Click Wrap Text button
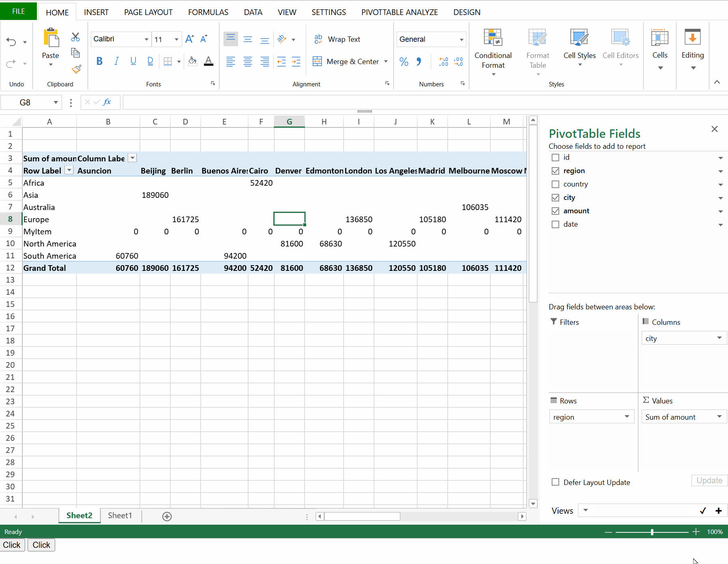 click(x=337, y=39)
